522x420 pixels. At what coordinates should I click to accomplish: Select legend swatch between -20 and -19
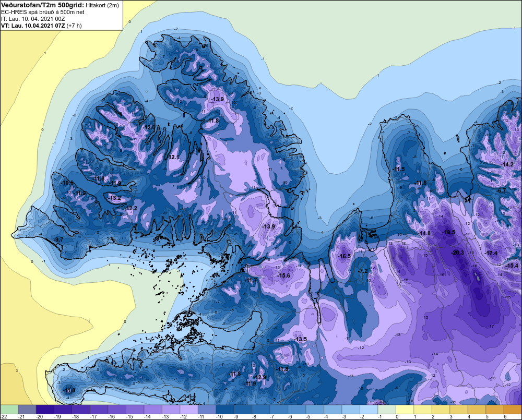[45, 410]
